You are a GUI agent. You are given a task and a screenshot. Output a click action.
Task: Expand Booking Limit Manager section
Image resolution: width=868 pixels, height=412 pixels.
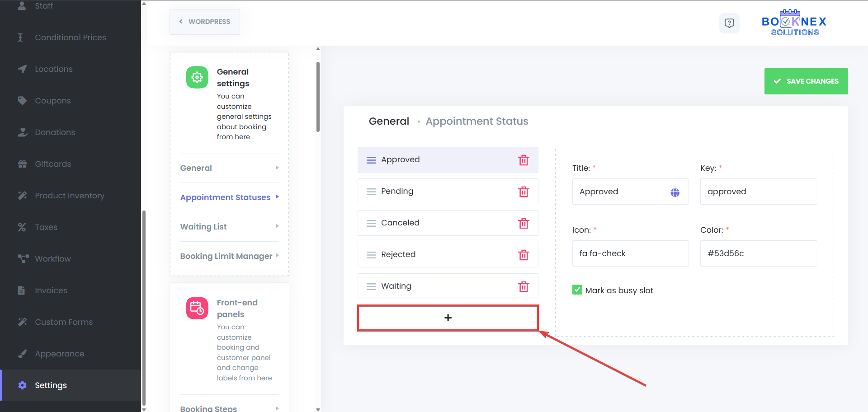(229, 256)
